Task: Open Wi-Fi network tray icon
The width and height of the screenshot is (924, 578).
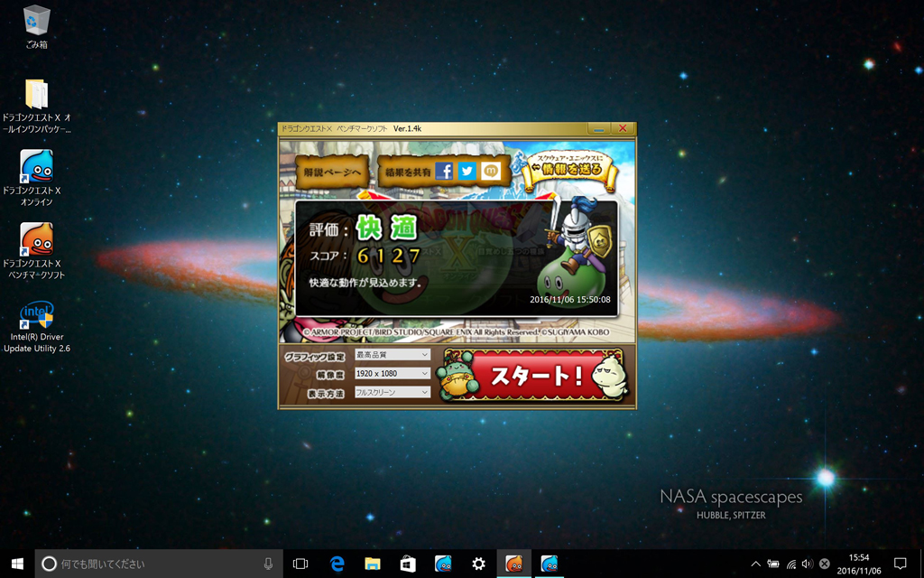Action: 790,564
